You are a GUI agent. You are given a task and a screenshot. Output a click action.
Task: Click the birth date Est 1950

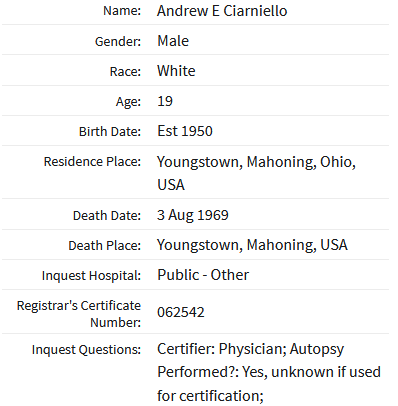coord(185,131)
